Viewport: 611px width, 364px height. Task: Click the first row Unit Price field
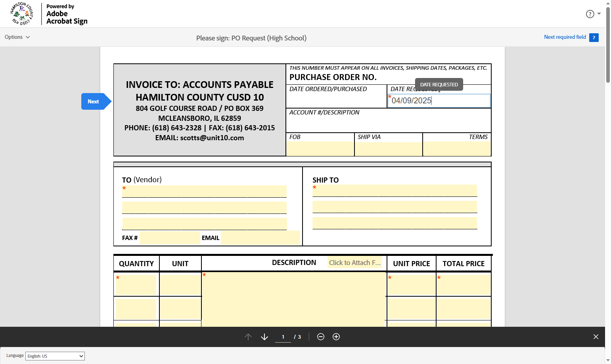tap(412, 285)
